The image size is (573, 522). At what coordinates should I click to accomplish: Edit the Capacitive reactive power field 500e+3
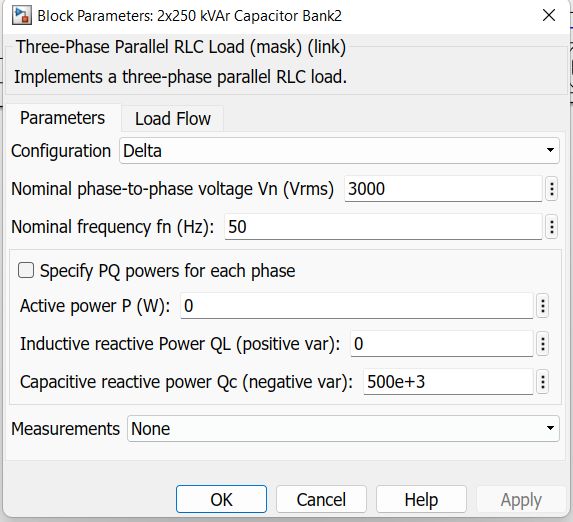tap(448, 382)
